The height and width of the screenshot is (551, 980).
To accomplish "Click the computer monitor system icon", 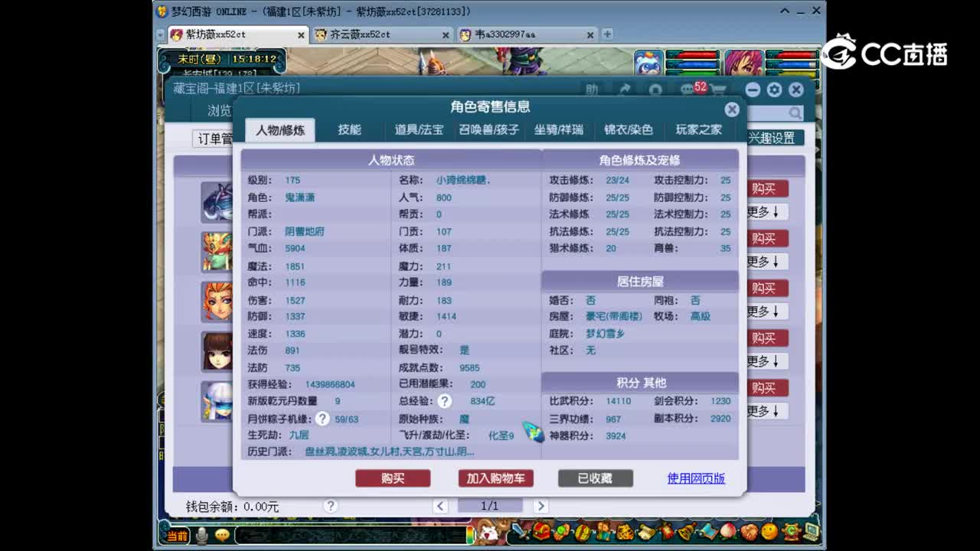I will (x=811, y=531).
